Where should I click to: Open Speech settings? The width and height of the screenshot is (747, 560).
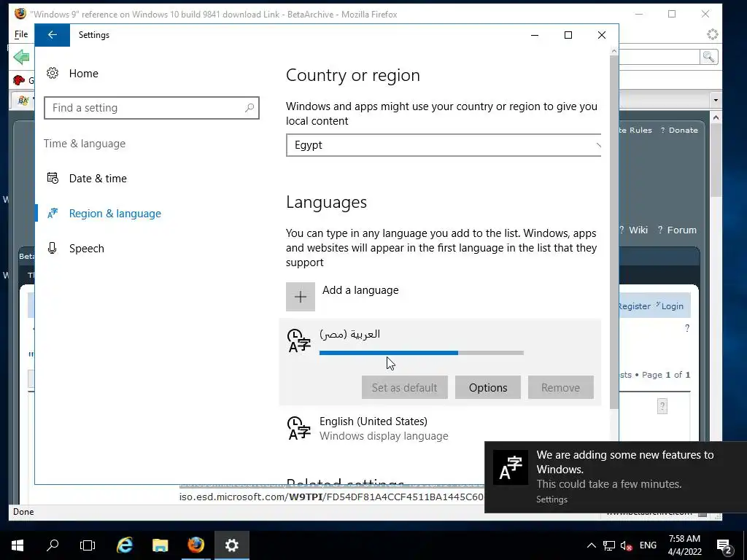pyautogui.click(x=86, y=249)
